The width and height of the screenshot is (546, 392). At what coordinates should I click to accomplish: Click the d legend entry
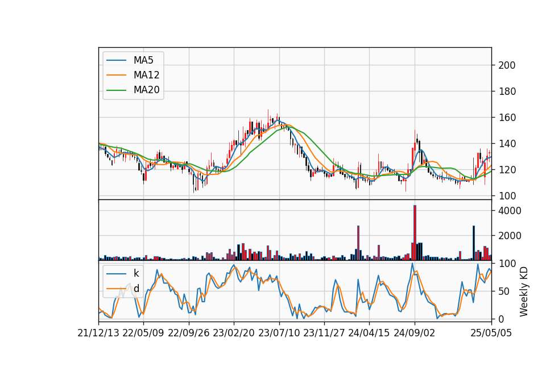(x=123, y=289)
